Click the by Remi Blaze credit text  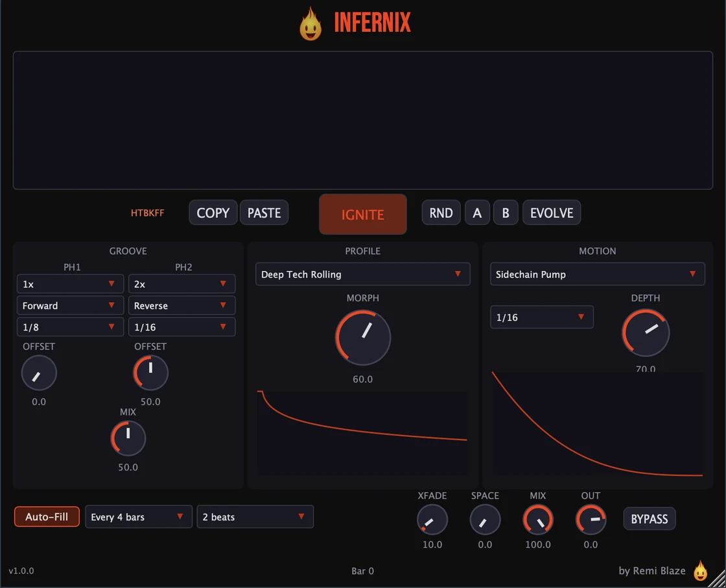pos(652,571)
